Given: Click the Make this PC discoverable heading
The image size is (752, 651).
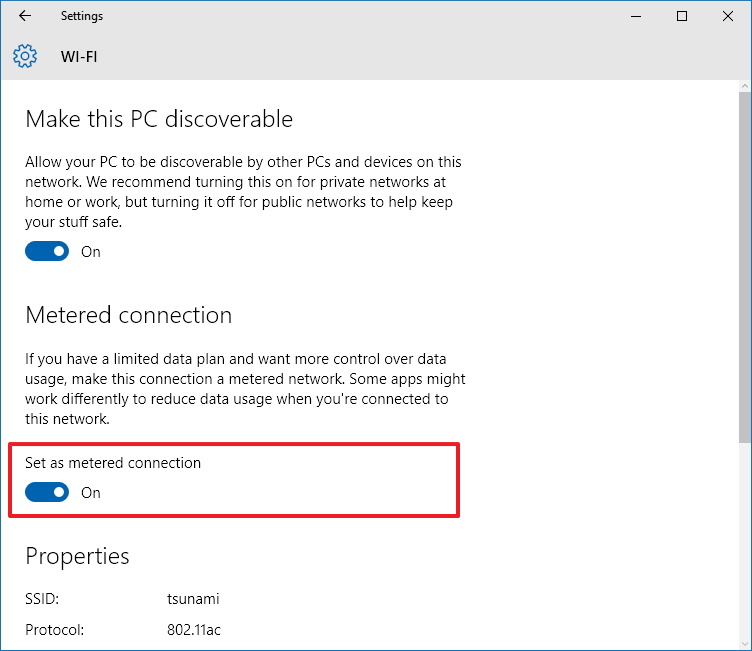Looking at the screenshot, I should [159, 119].
